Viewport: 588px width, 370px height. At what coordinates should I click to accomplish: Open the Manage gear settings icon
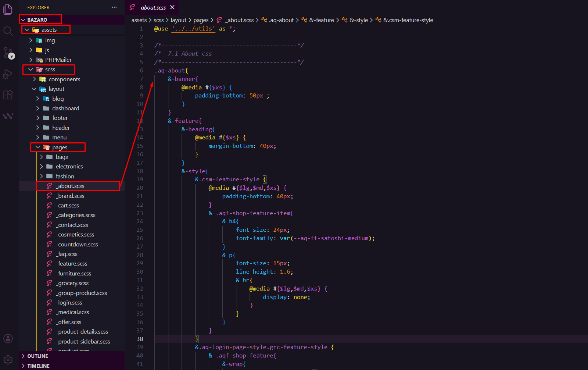[x=8, y=359]
